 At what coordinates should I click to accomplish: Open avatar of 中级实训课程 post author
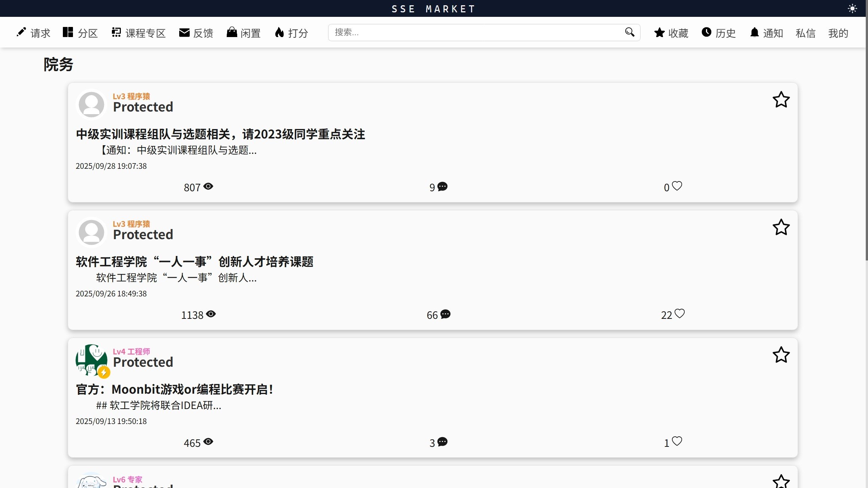coord(91,104)
